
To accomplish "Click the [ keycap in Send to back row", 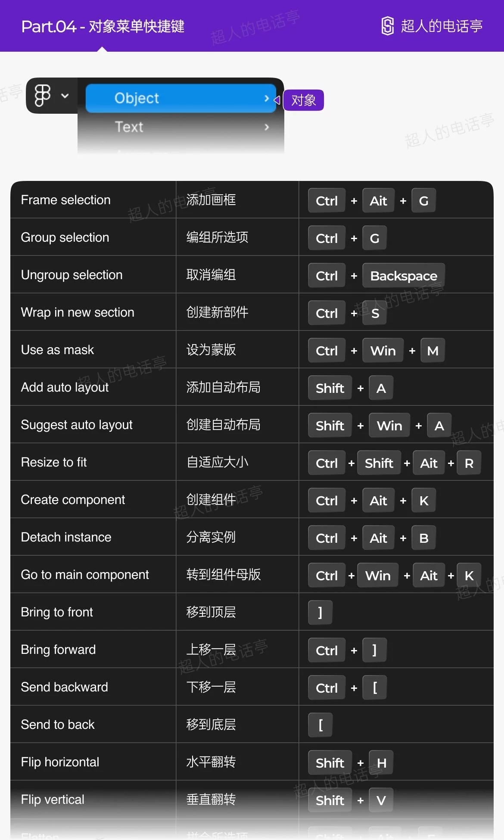I will pos(320,725).
